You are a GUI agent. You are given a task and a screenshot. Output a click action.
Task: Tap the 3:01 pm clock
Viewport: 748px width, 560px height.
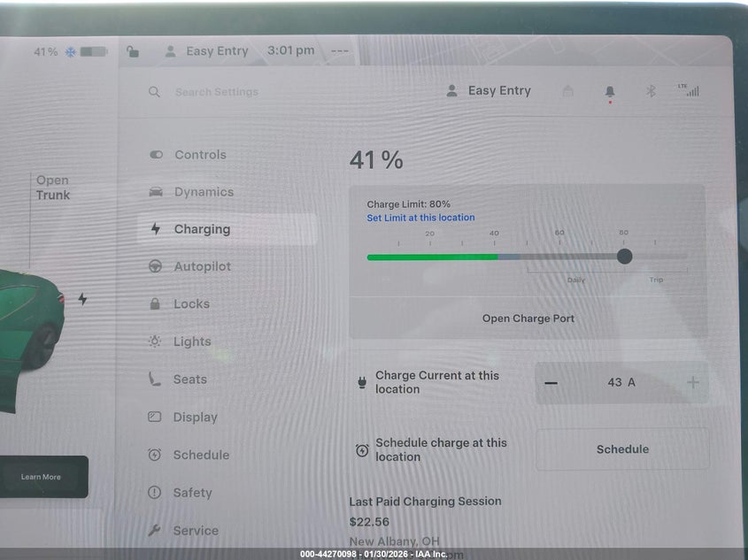(x=290, y=50)
